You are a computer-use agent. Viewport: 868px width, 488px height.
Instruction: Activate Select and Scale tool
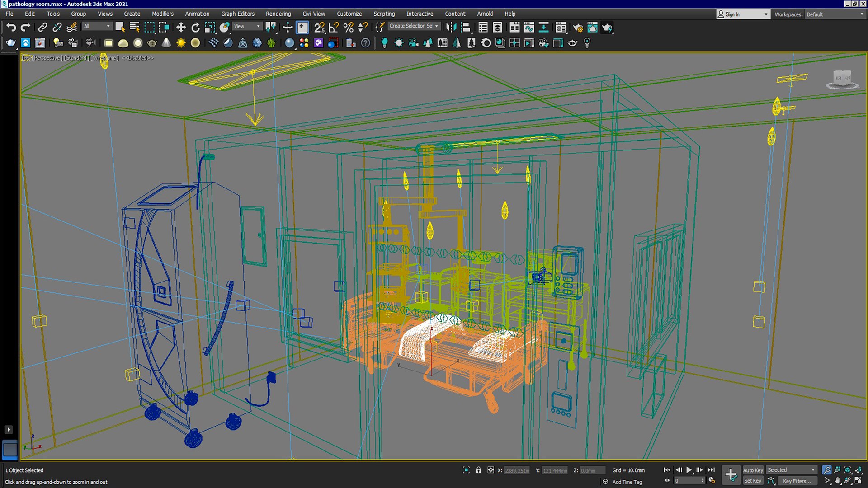click(x=210, y=28)
